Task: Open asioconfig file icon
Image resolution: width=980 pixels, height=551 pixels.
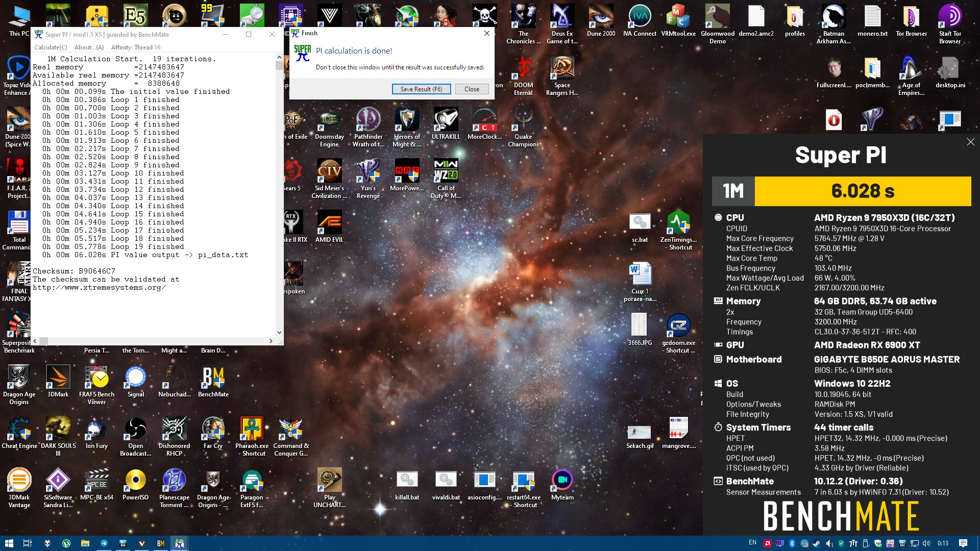Action: pyautogui.click(x=485, y=485)
